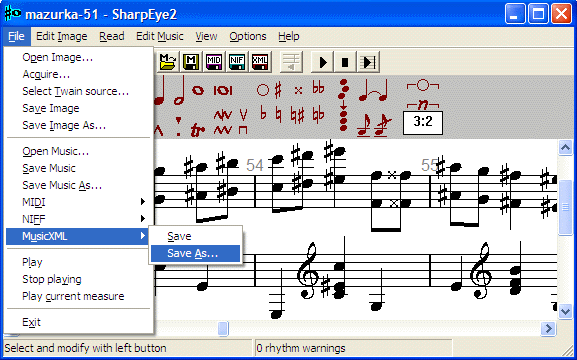This screenshot has height=360, width=577.
Task: Select the natural-sharp accidental
Action: (x=298, y=115)
